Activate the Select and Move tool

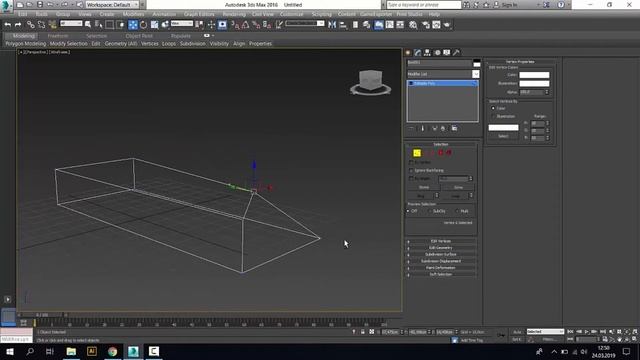(x=133, y=25)
